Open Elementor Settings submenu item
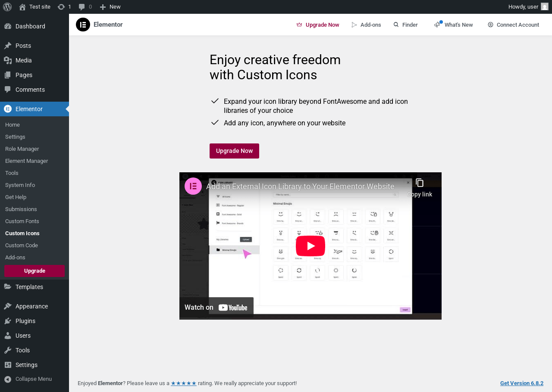Viewport: 552px width, 392px height. (x=15, y=137)
